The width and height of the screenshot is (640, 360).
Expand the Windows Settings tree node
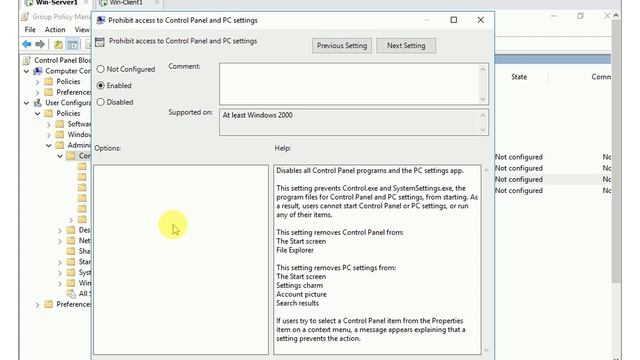click(49, 135)
